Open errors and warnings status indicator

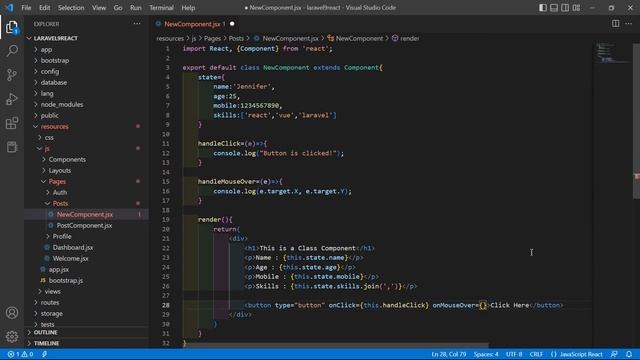20,354
